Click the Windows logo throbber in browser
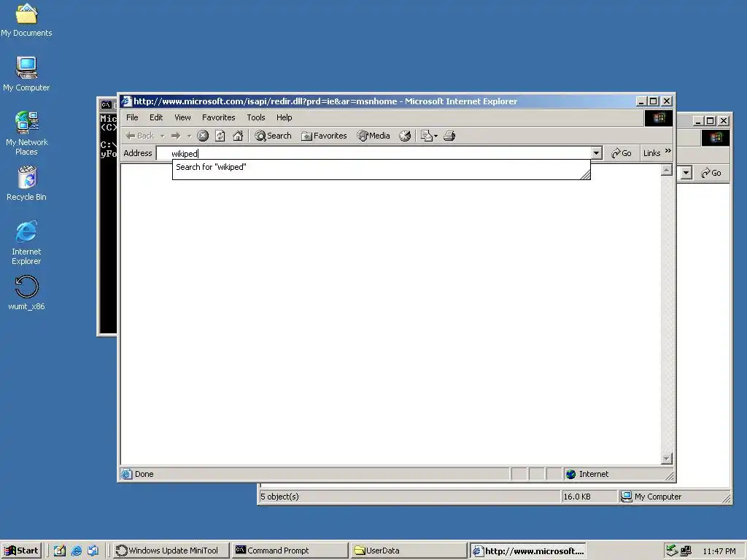This screenshot has height=560, width=747. [659, 118]
